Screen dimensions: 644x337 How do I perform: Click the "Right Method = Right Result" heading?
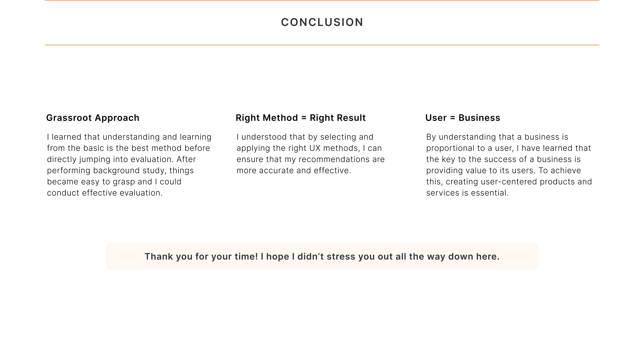(301, 118)
